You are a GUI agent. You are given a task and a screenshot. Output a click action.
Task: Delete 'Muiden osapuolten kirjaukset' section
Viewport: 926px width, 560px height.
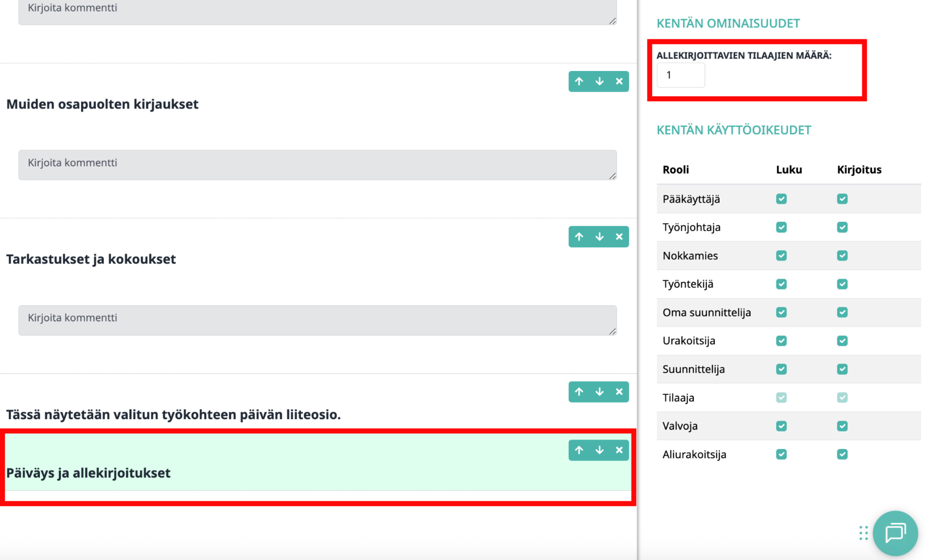coord(619,82)
